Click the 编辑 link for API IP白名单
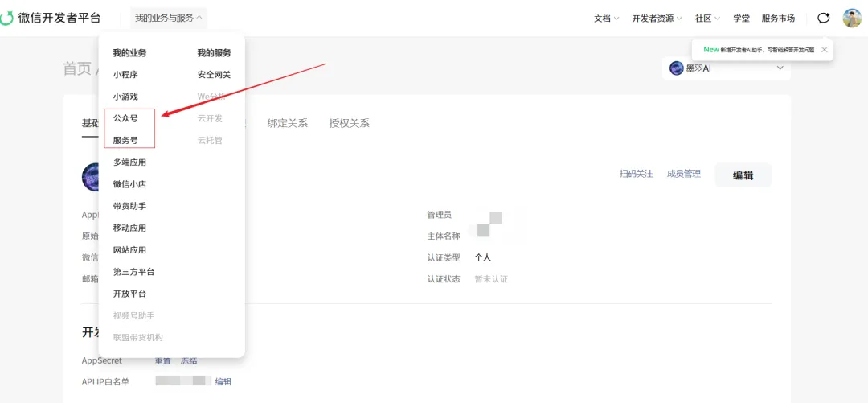This screenshot has width=868, height=403. pos(223,381)
